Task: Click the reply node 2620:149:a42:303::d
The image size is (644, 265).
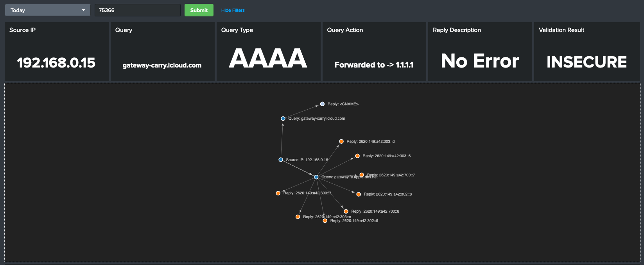Action: (x=341, y=141)
